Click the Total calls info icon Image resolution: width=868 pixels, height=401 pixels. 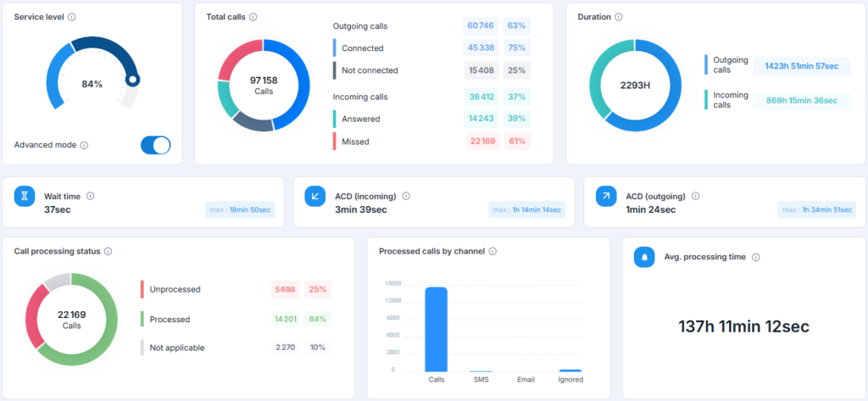pyautogui.click(x=253, y=17)
